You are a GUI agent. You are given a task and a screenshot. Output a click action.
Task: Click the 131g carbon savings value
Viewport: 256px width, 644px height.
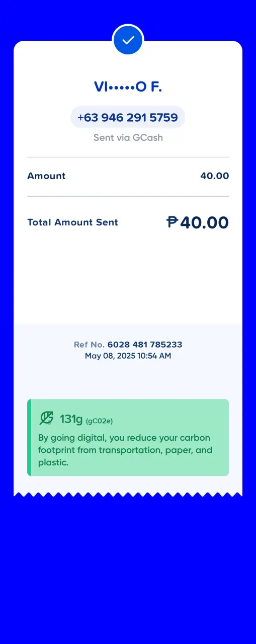71,419
